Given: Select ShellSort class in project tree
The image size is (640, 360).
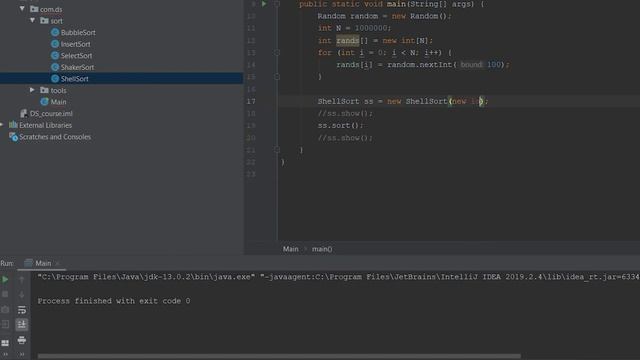Looking at the screenshot, I should 74,79.
